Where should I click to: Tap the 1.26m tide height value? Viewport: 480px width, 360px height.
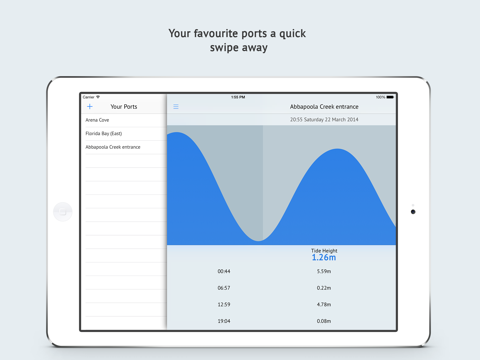click(324, 257)
